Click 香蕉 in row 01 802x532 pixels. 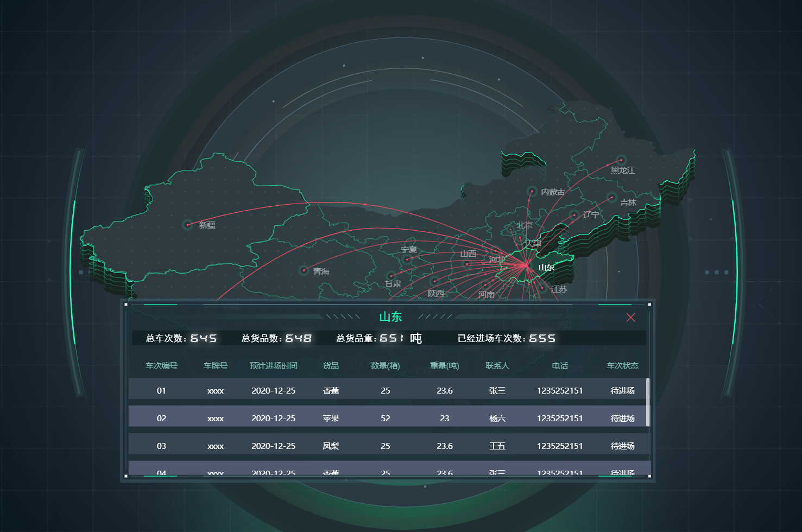click(x=331, y=390)
